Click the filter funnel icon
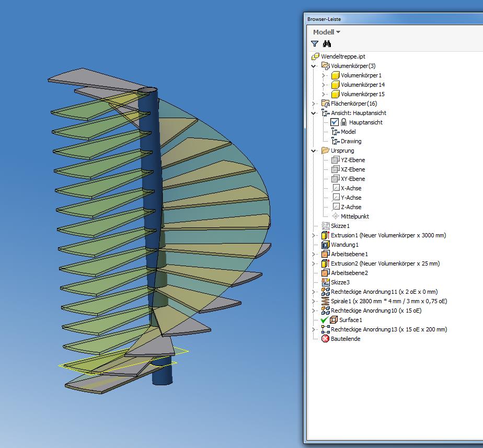The width and height of the screenshot is (483, 448). (314, 43)
